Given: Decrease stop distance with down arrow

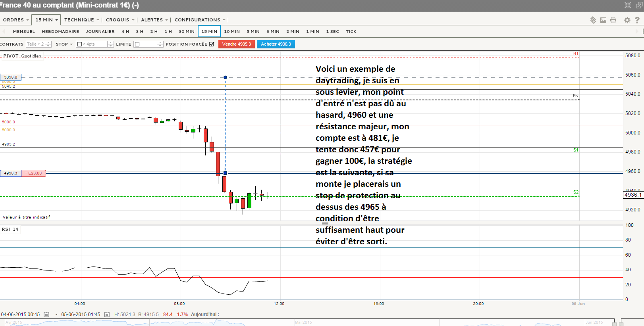Looking at the screenshot, I should click(110, 46).
